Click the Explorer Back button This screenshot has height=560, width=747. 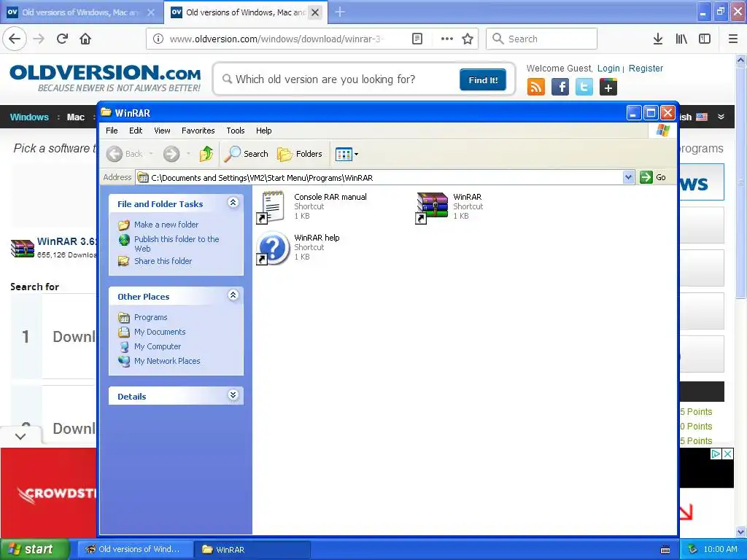124,154
